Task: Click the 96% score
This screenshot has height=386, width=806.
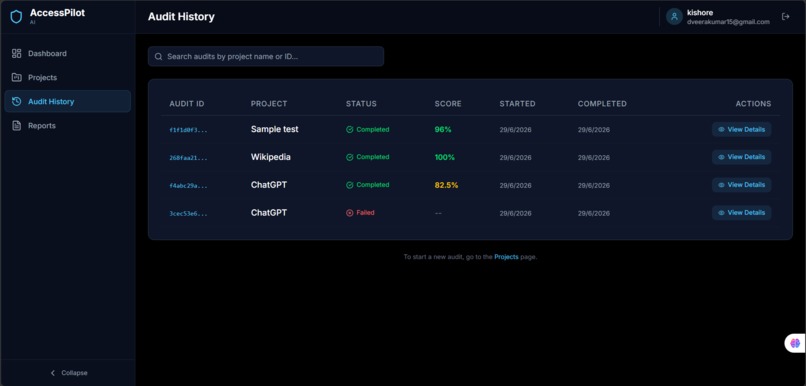Action: 443,130
